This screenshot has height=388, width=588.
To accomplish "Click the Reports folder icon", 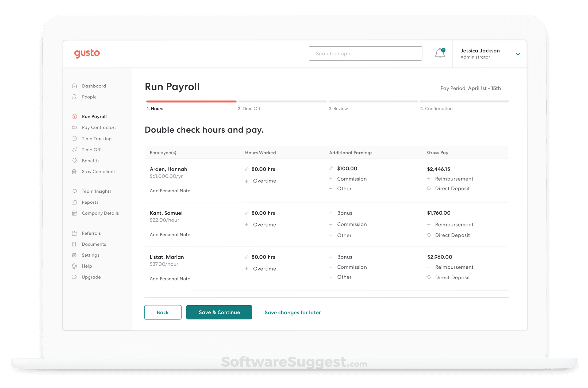I will tap(74, 202).
